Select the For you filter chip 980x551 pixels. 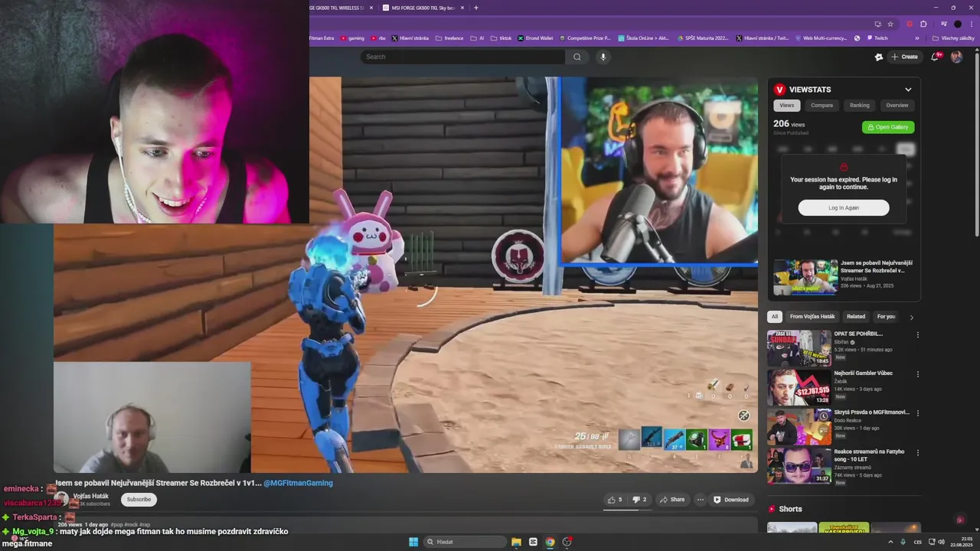pos(886,316)
